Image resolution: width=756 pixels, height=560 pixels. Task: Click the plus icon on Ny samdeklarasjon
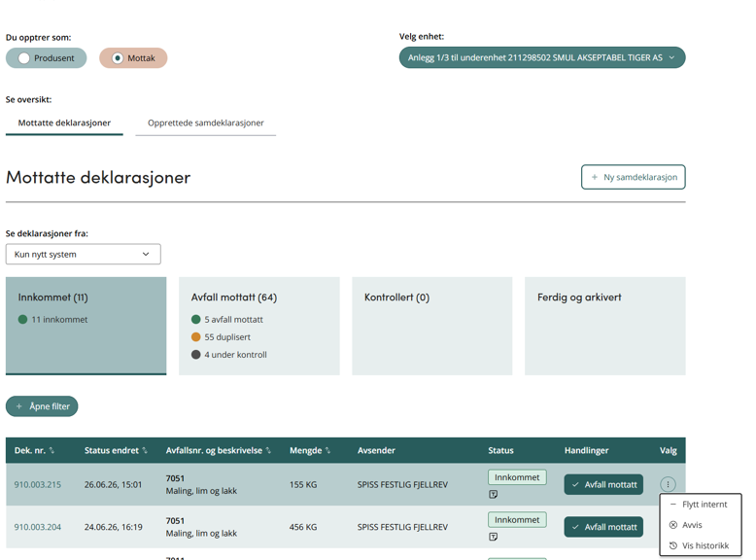pos(595,177)
